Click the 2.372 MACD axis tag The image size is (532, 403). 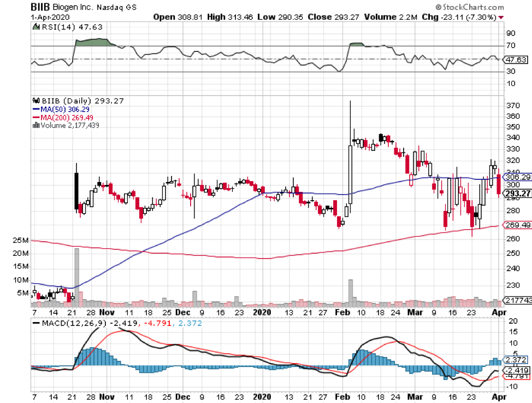516,359
